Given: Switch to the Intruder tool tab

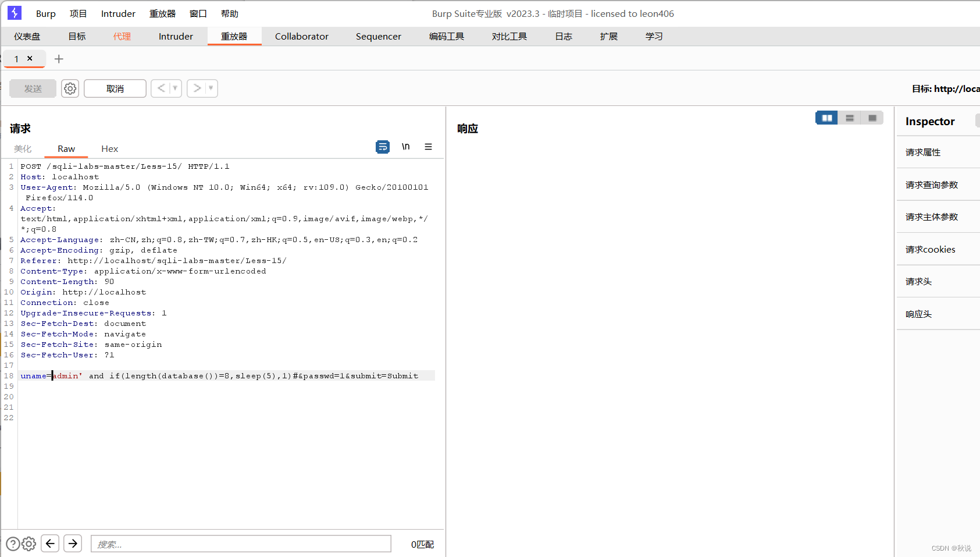Looking at the screenshot, I should (176, 36).
